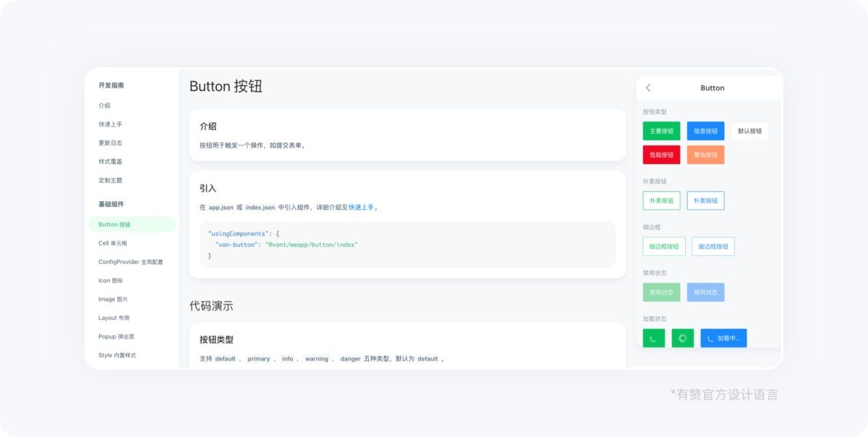868x437 pixels.
Task: Click the 介绍 card heading
Action: click(x=208, y=127)
